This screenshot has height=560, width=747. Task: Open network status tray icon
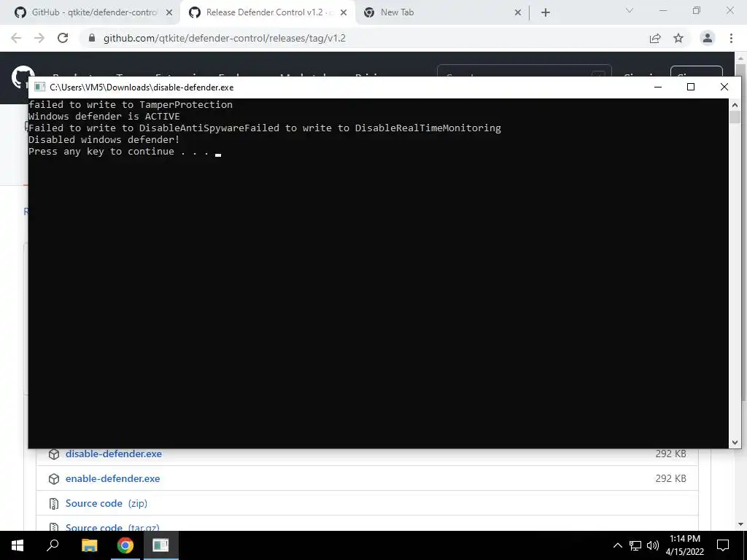pyautogui.click(x=635, y=545)
